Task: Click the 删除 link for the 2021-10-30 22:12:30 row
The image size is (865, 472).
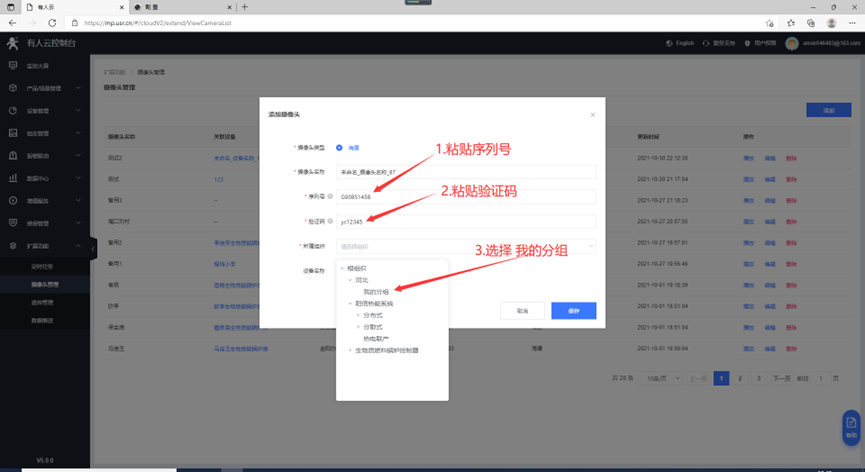Action: [x=791, y=158]
